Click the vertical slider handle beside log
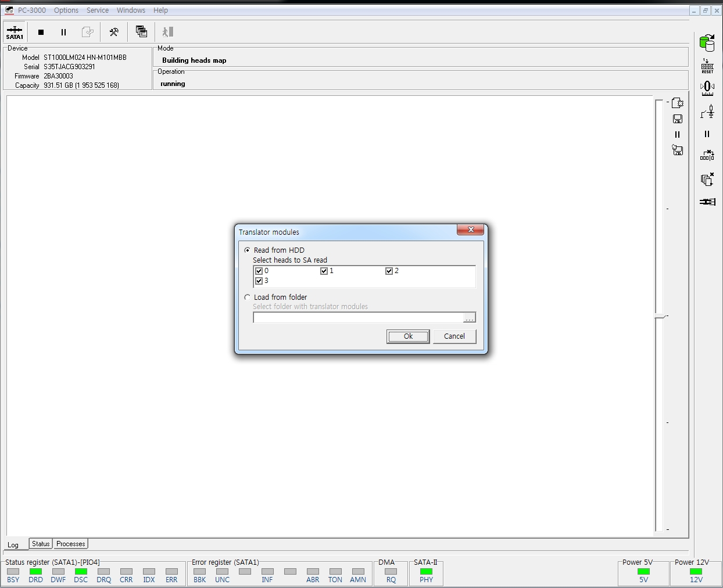Screen dimensions: 723x588 click(x=660, y=316)
